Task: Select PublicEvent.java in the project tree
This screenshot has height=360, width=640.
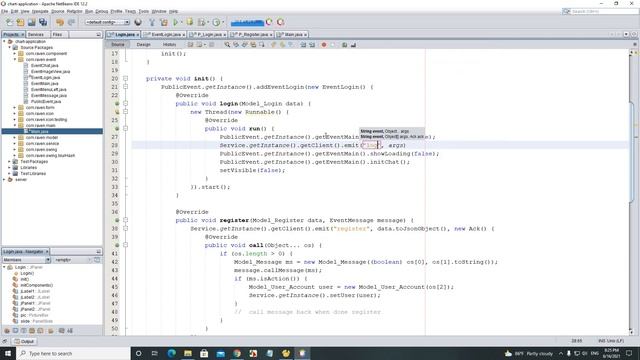Action: point(46,101)
